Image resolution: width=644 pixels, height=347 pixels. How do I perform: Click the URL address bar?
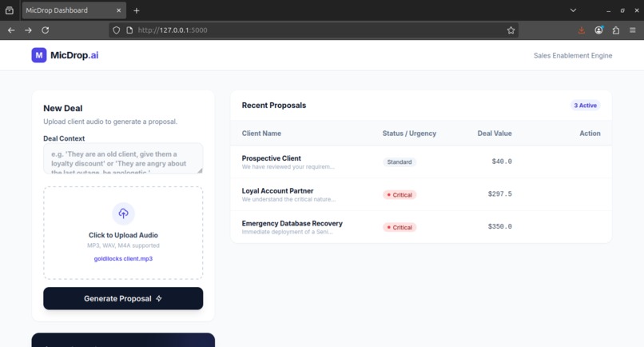coord(313,30)
